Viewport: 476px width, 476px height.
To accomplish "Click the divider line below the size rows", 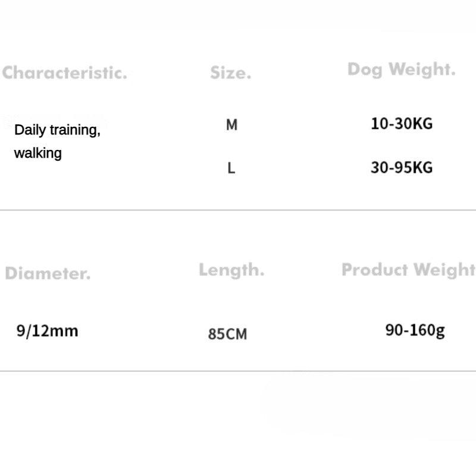I will pos(238,210).
